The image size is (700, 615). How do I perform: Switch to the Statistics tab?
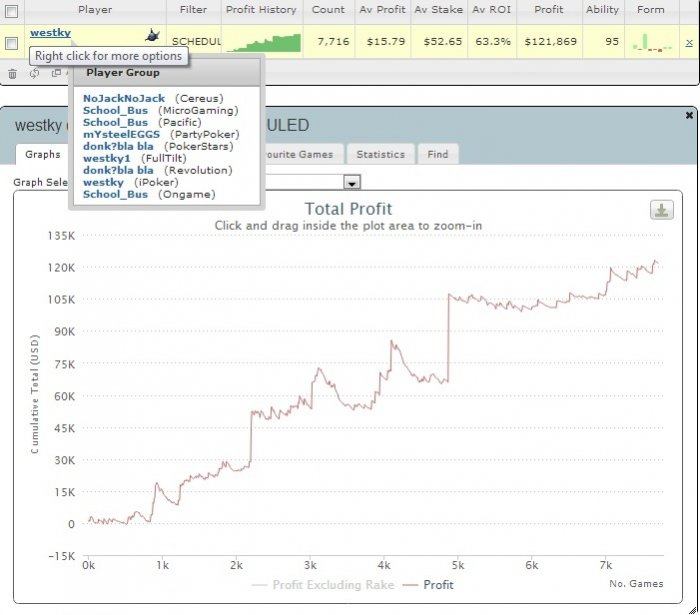[x=380, y=154]
